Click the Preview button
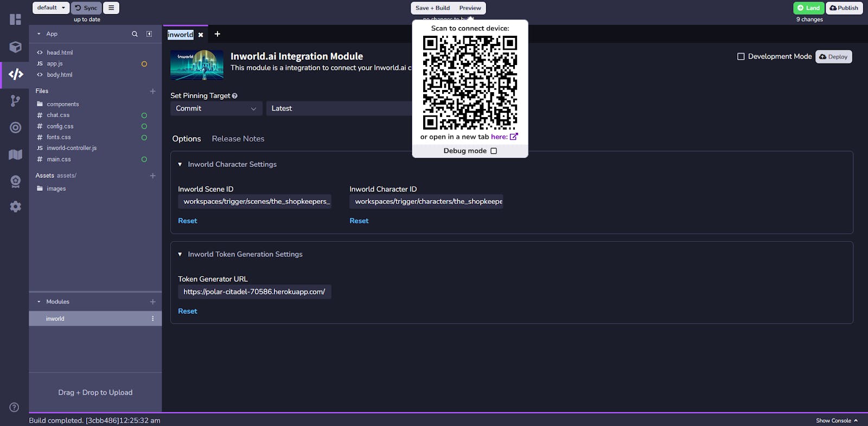 470,8
